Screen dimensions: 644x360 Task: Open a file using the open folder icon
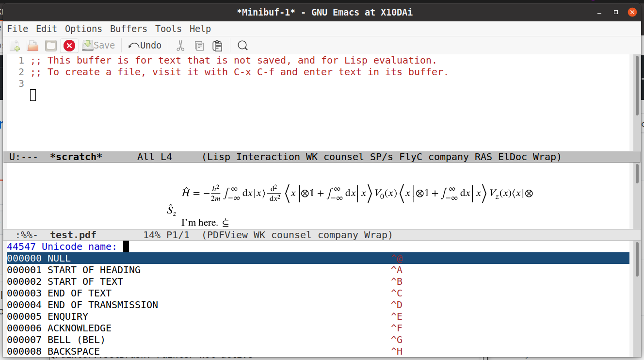tap(32, 45)
